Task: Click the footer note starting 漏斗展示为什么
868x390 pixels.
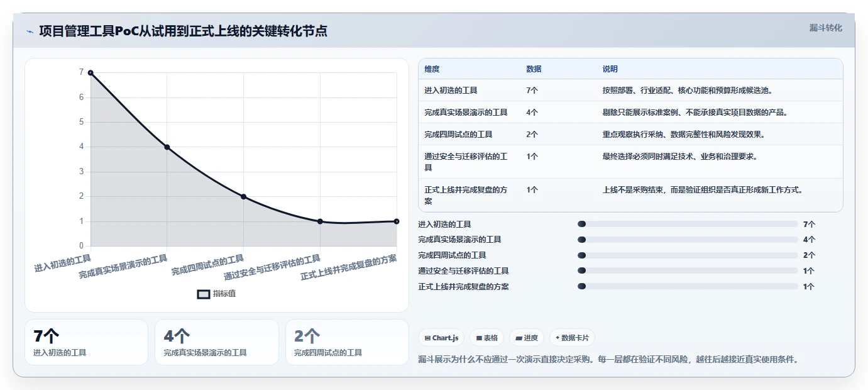Action: (608, 360)
